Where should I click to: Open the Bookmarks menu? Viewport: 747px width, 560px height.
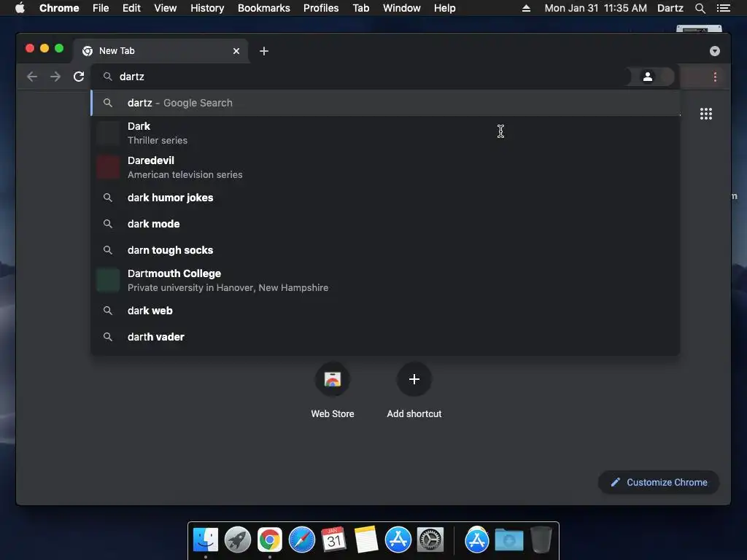pos(264,8)
